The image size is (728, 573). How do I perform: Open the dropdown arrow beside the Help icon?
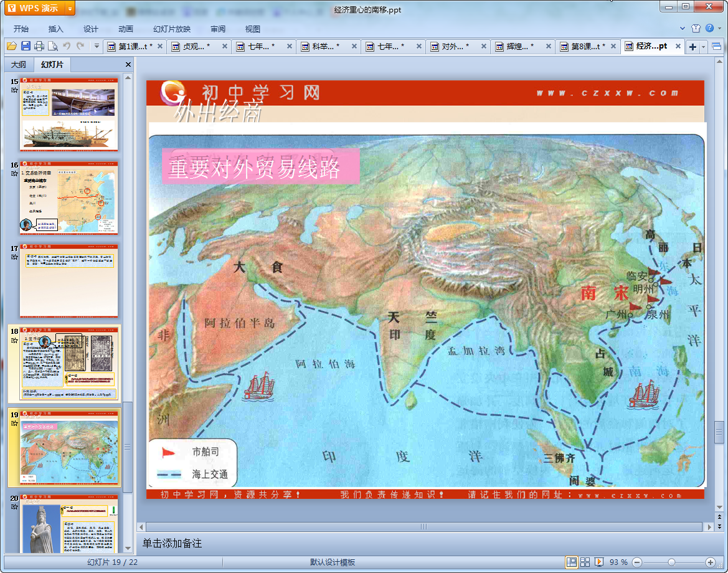pyautogui.click(x=719, y=29)
